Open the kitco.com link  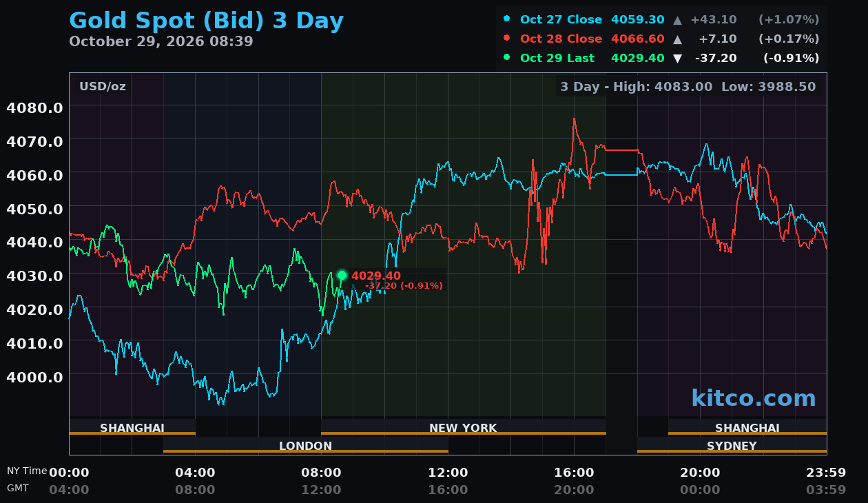tap(753, 398)
